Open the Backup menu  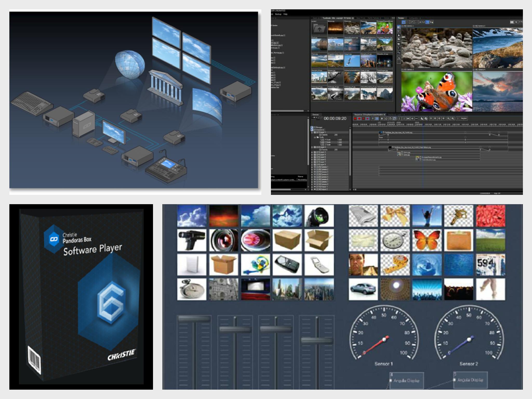(278, 14)
